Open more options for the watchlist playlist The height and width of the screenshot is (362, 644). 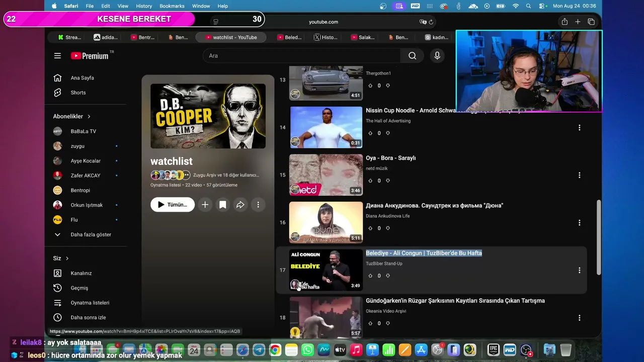coord(258,205)
